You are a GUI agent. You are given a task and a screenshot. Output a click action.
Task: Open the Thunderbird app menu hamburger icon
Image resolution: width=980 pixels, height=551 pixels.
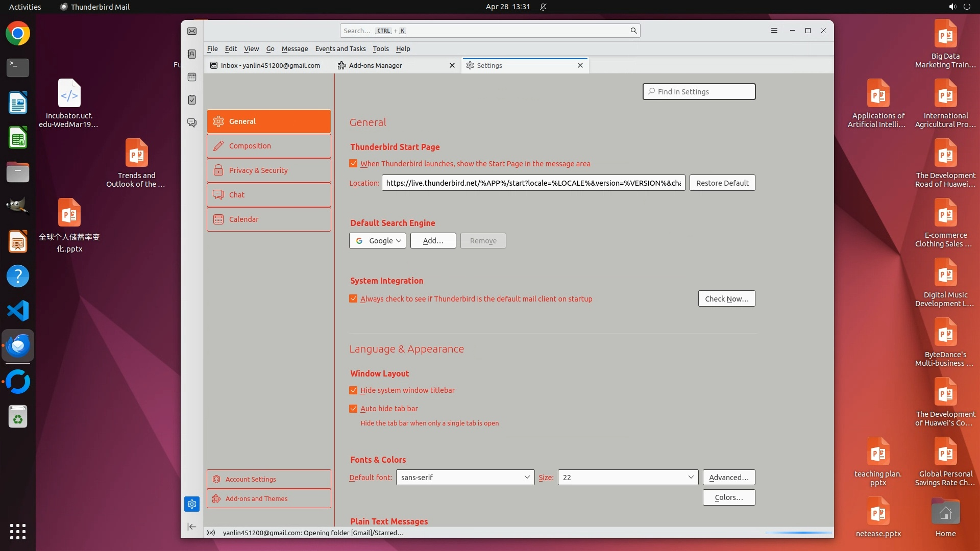click(x=774, y=31)
